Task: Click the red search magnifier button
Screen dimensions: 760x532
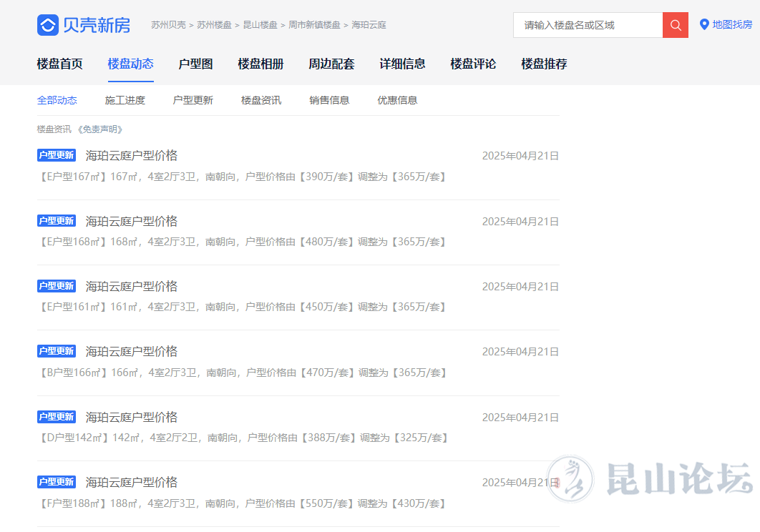Action: click(x=675, y=25)
